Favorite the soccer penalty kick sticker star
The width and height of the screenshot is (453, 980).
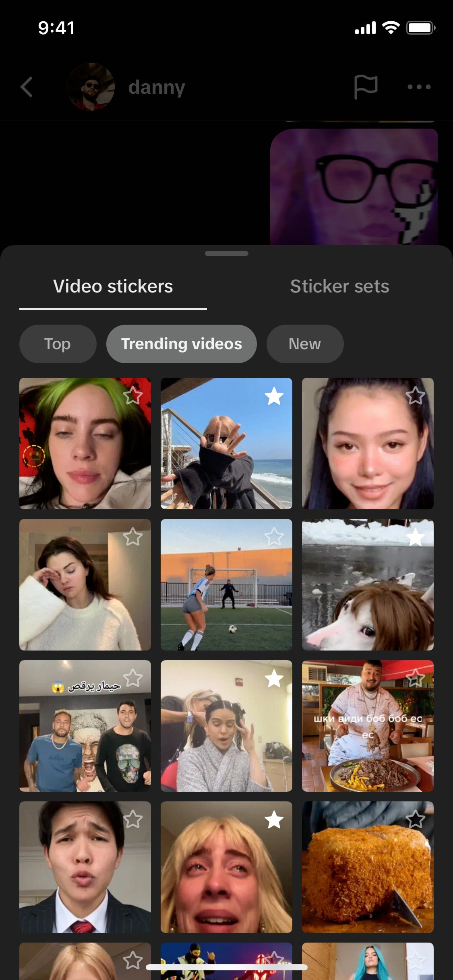point(274,537)
